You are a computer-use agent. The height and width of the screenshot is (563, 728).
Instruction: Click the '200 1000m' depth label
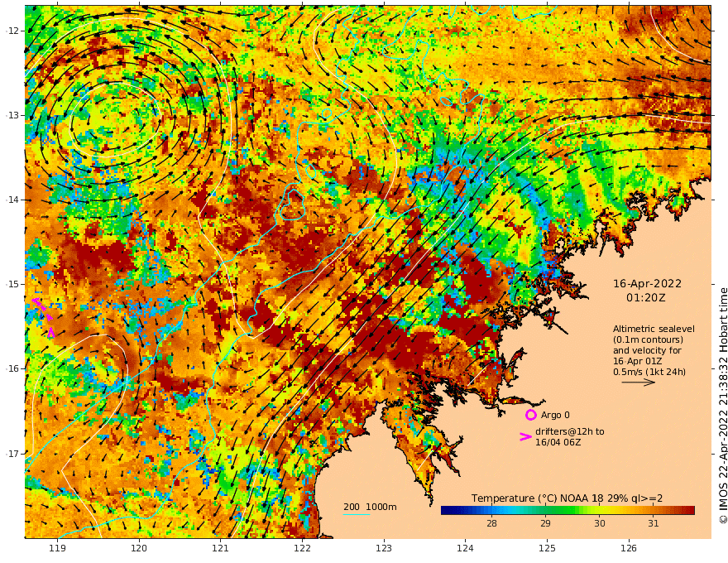(x=370, y=507)
